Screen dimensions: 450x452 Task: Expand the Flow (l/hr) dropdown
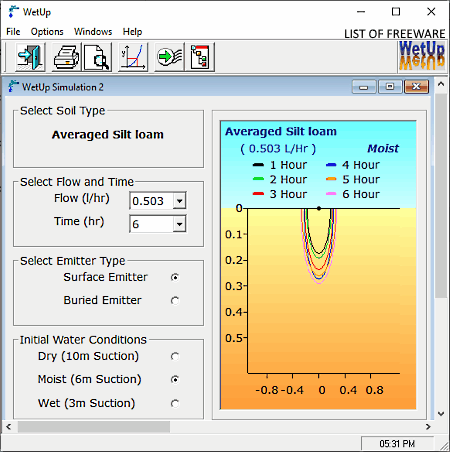[x=179, y=201]
